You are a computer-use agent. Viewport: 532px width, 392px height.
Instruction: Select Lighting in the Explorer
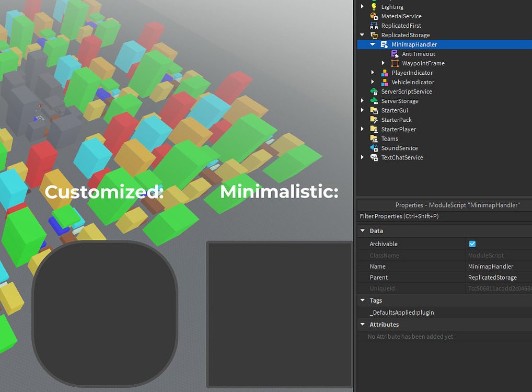(x=392, y=7)
